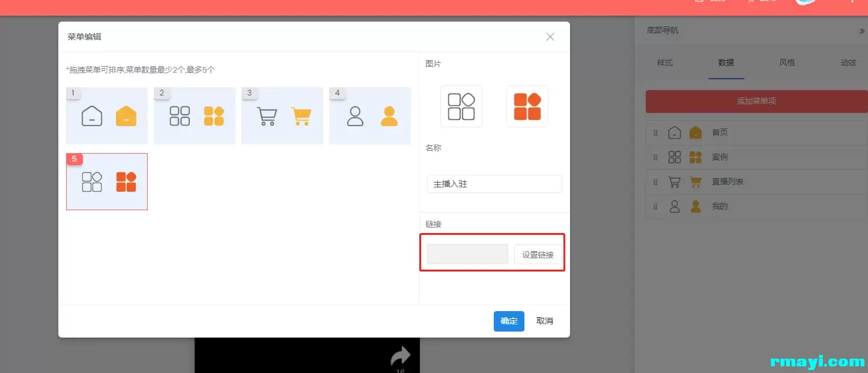Screen dimensions: 868x373
Task: Click the outlined grid icon in 案例 row
Action: coord(675,157)
